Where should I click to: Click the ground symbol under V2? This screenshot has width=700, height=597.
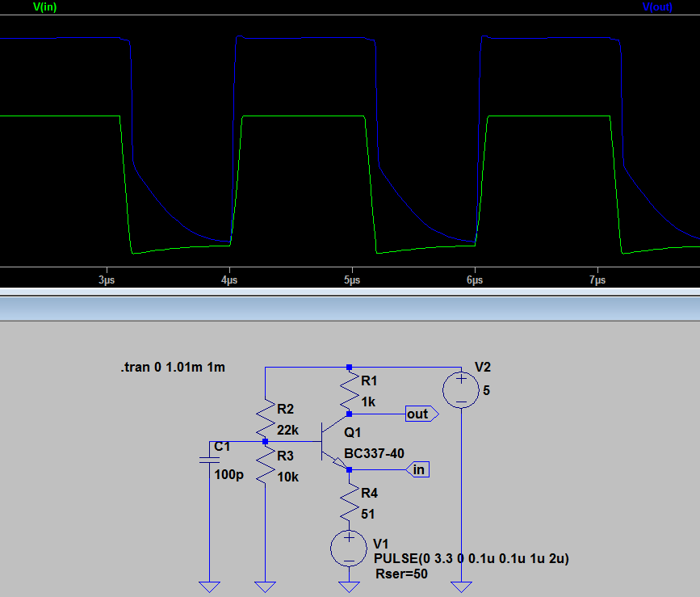[x=461, y=586]
